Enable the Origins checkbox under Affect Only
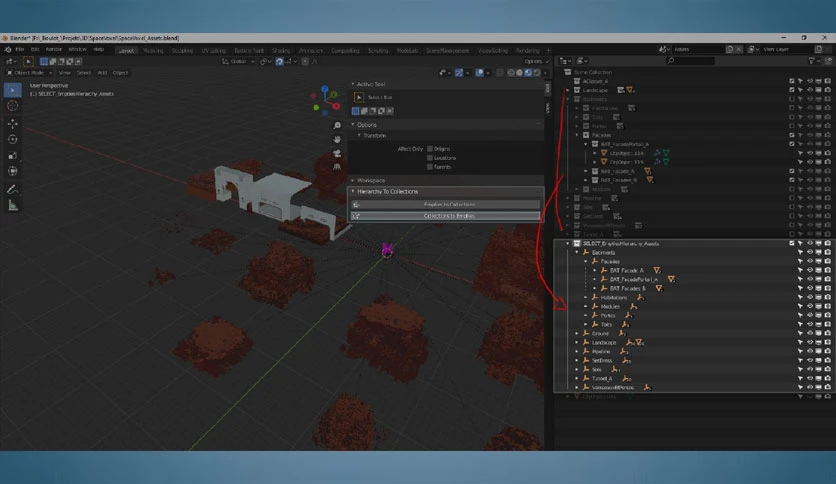The height and width of the screenshot is (484, 836). tap(430, 149)
